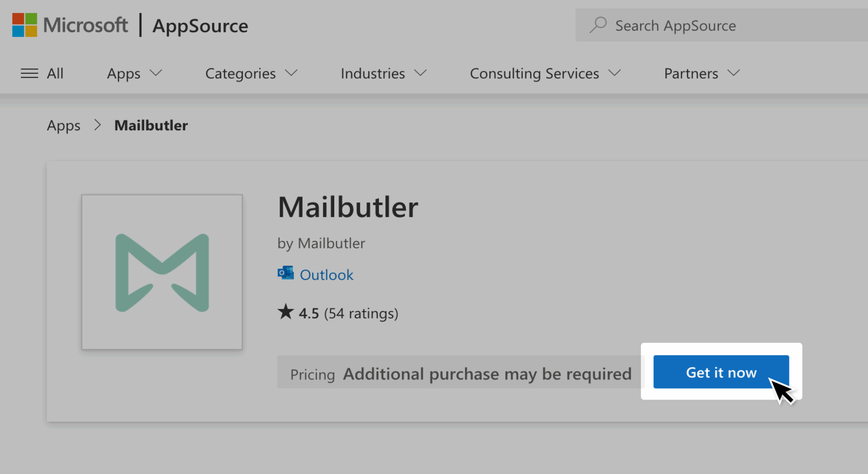
Task: Click the star rating icon
Action: tap(285, 312)
